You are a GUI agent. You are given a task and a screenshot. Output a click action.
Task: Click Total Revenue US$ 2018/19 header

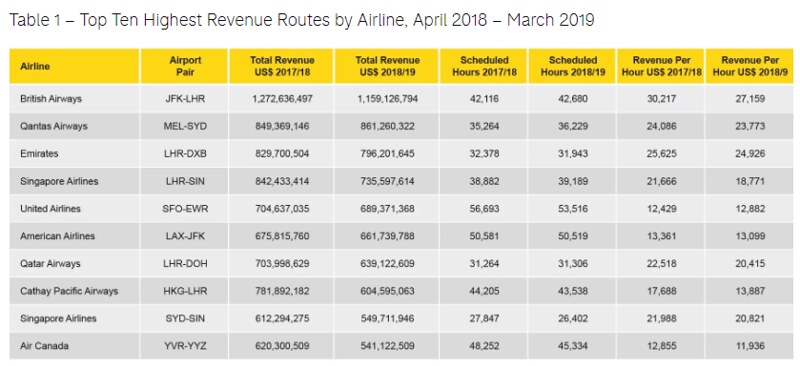(x=387, y=66)
